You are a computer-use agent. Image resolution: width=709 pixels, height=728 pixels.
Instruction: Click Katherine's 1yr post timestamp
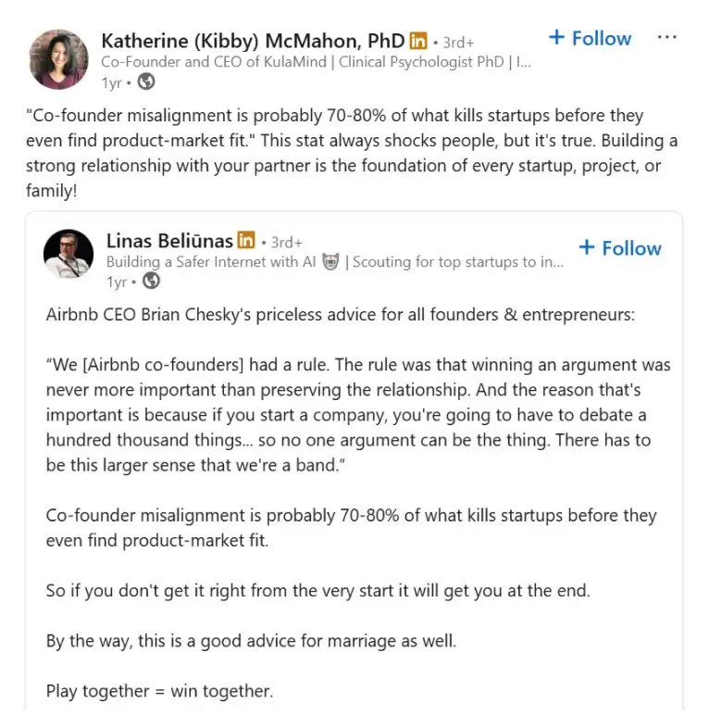(111, 82)
